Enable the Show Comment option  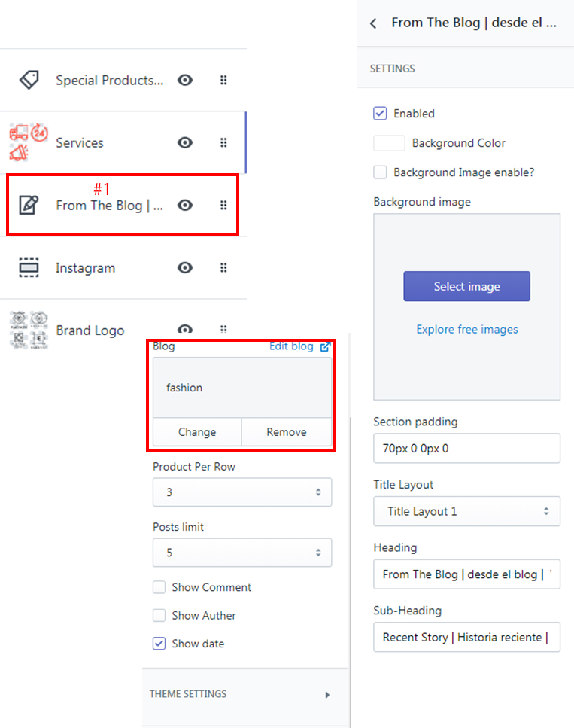(x=159, y=587)
